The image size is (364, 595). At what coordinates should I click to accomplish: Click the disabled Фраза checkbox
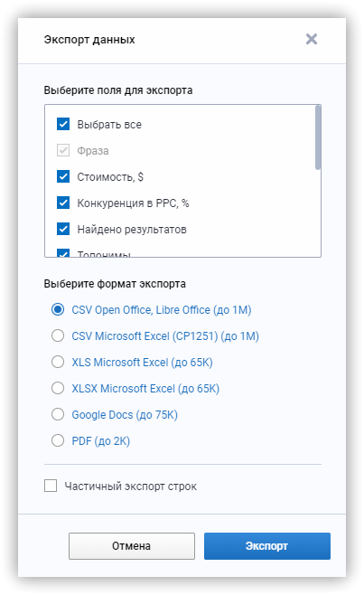coord(63,150)
